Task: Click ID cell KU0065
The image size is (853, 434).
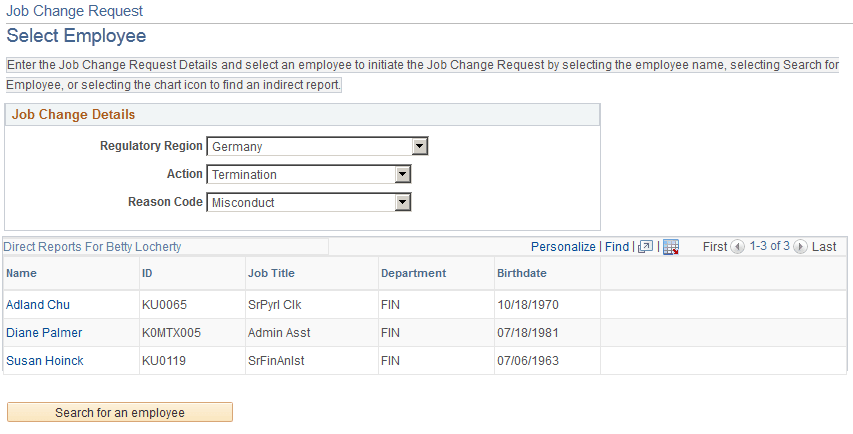Action: (164, 305)
